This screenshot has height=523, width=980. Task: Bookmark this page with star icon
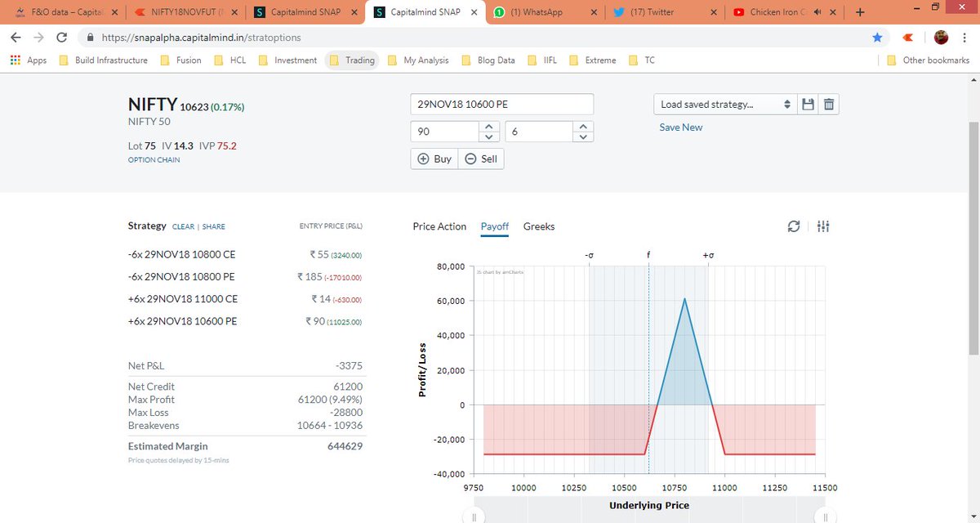(x=877, y=38)
